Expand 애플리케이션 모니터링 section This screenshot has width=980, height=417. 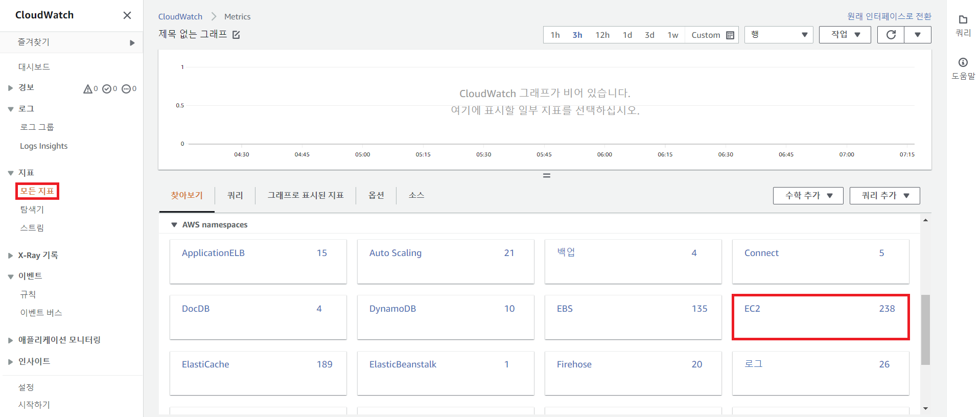10,340
